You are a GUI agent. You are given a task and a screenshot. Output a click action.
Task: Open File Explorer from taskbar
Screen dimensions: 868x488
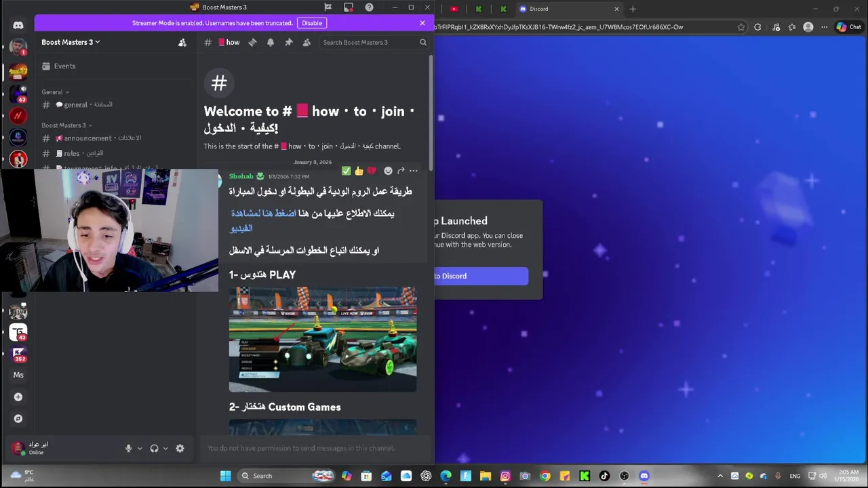pos(485,476)
